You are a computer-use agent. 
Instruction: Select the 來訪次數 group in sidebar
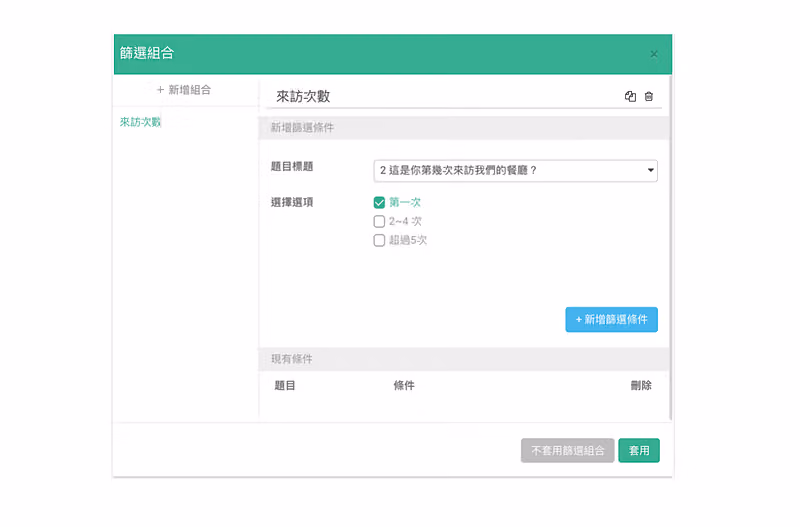(140, 122)
